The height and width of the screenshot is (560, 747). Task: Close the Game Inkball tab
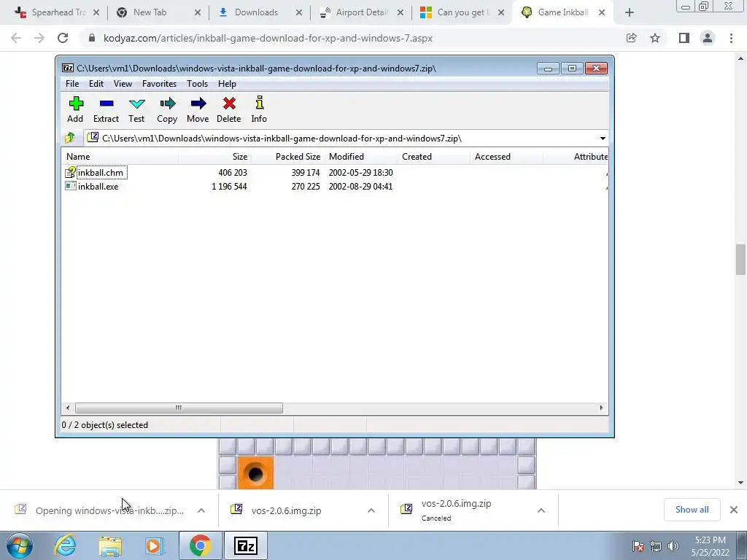602,12
